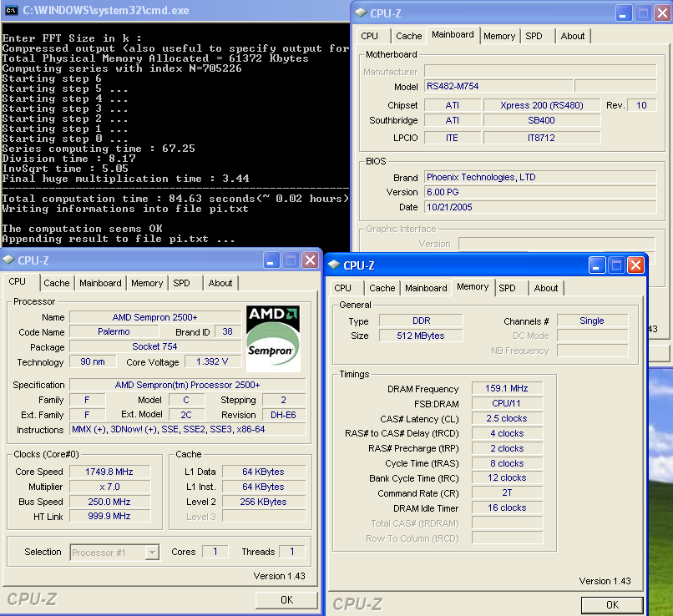Minimize the Memory CPU-Z window

[x=597, y=265]
